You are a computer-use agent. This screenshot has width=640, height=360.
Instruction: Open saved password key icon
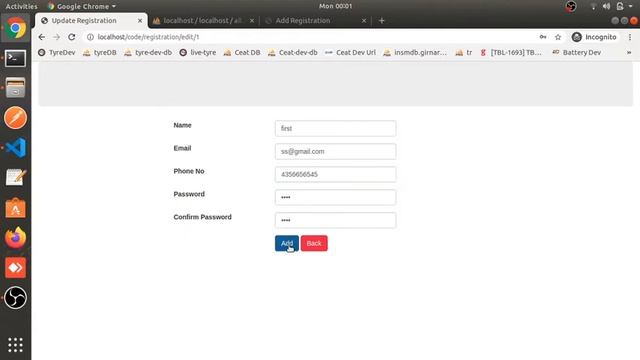(x=543, y=37)
